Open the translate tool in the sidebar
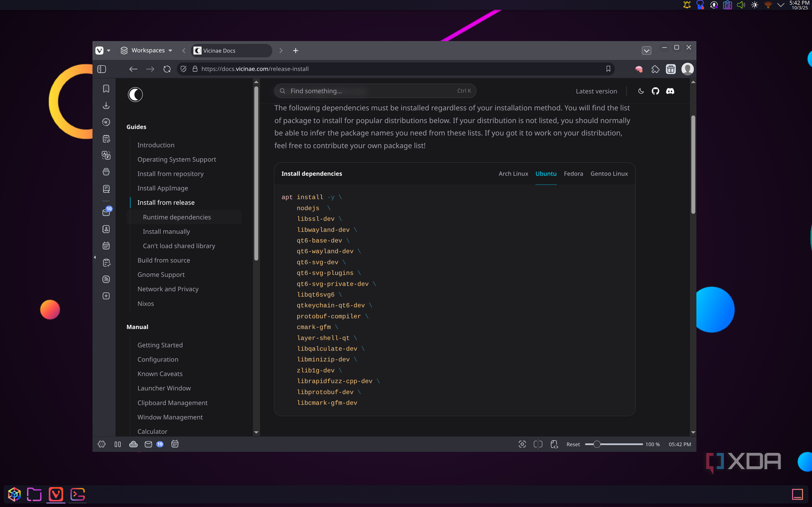This screenshot has width=812, height=507. point(106,155)
